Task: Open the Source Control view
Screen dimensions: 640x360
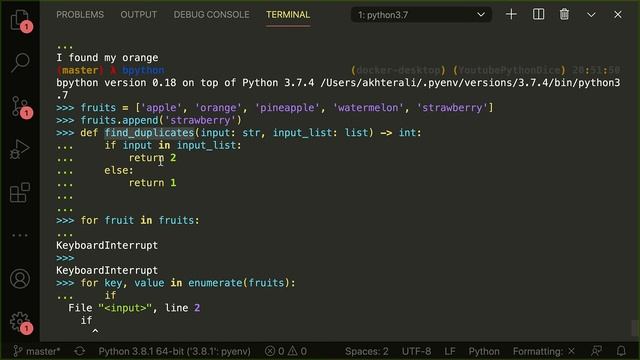Action: tap(20, 107)
